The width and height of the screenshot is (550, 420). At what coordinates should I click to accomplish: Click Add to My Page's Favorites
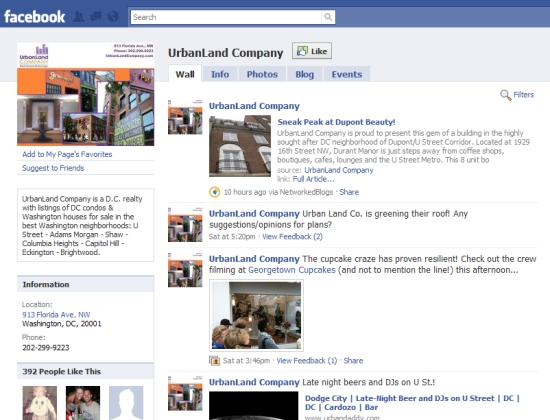67,154
